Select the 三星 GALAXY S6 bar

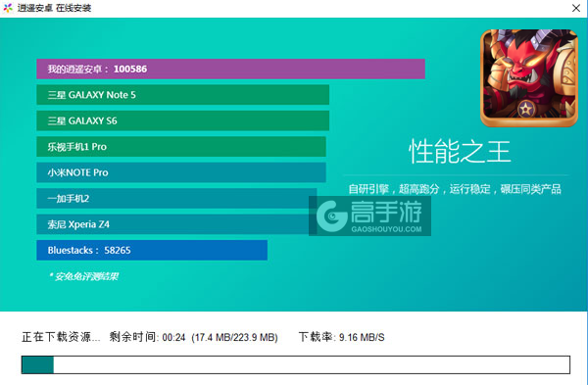pos(182,120)
